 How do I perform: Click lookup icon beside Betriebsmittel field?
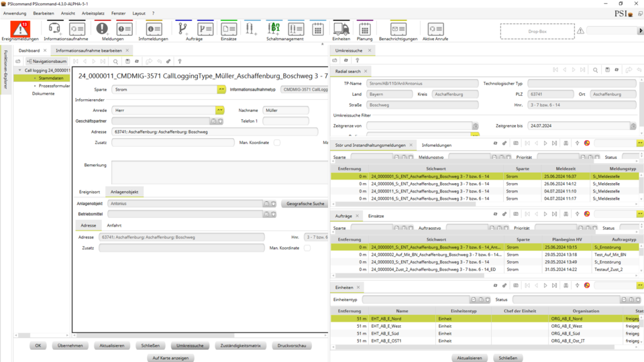tap(267, 215)
